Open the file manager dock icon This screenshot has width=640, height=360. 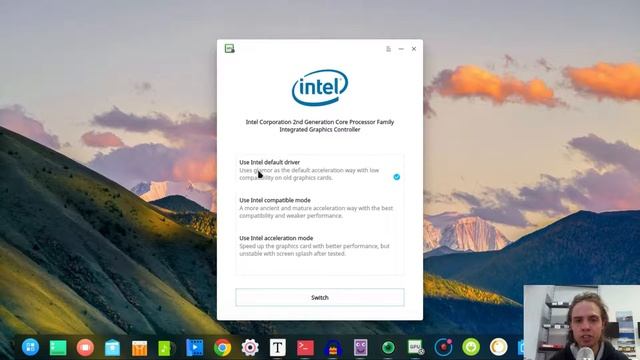[x=112, y=348]
